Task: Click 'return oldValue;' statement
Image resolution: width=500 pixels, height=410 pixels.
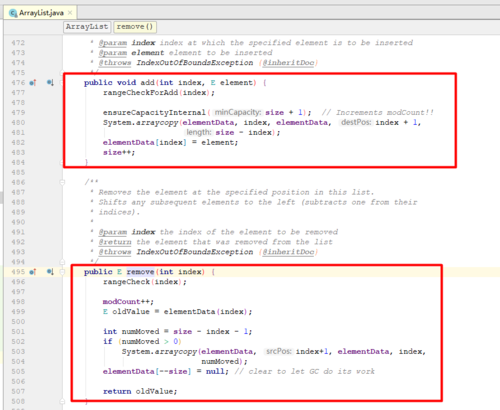Action: 140,391
